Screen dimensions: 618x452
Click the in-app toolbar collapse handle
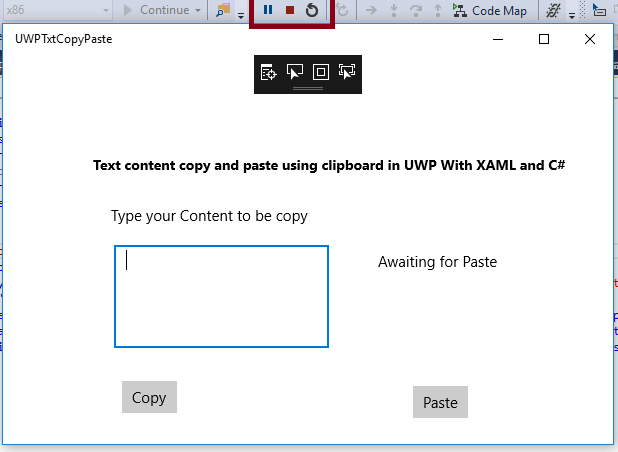tap(308, 89)
